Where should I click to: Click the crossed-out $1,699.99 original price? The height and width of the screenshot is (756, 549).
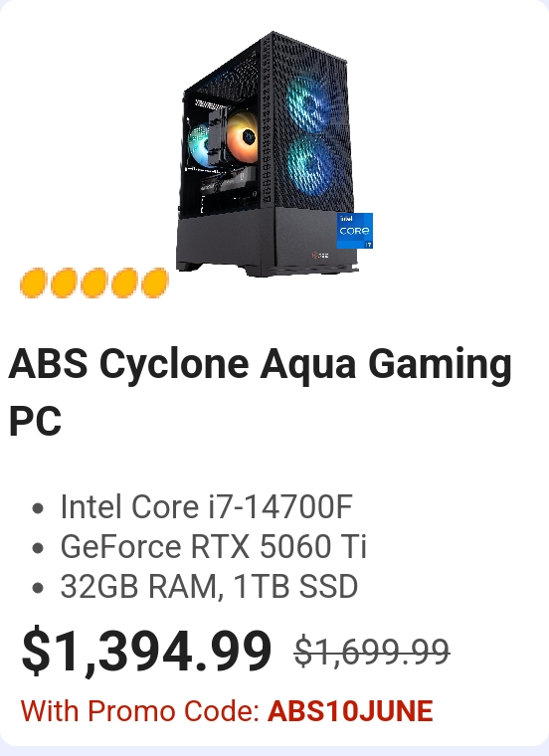pos(372,652)
